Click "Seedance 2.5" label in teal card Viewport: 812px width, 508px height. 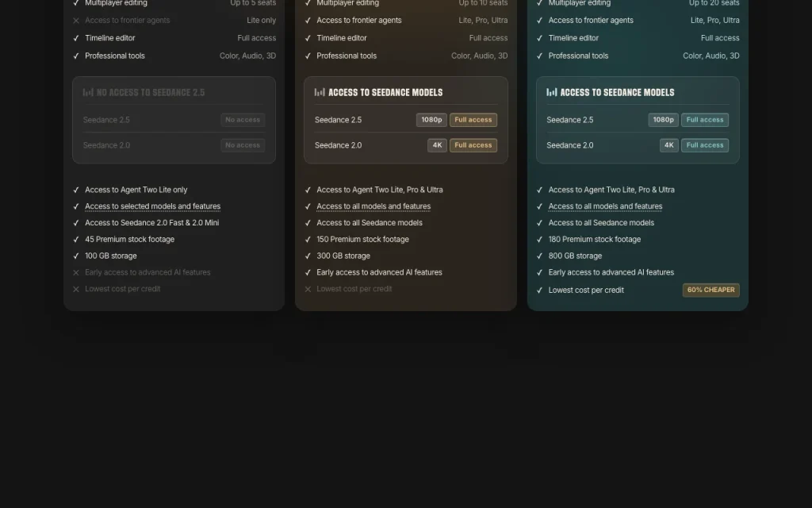pos(569,120)
